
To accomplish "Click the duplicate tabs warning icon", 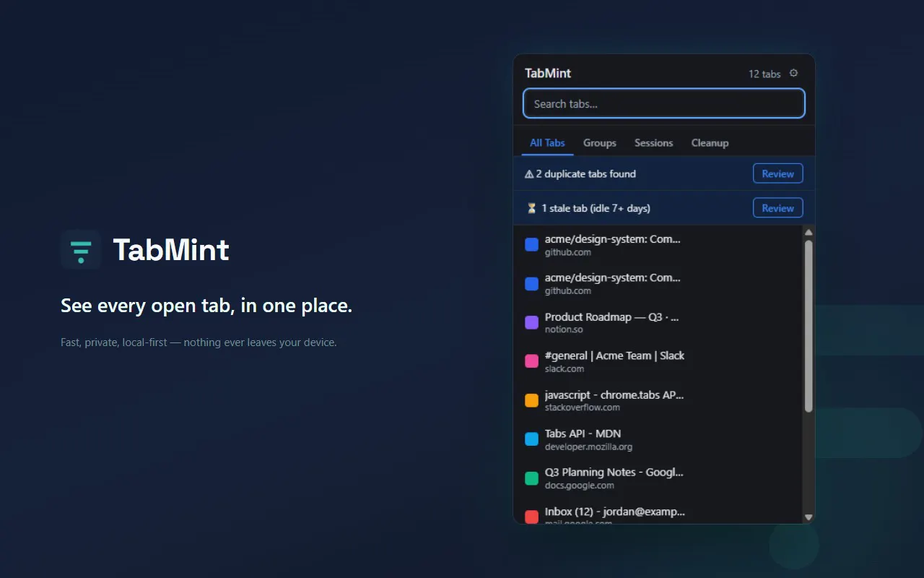I will 529,174.
